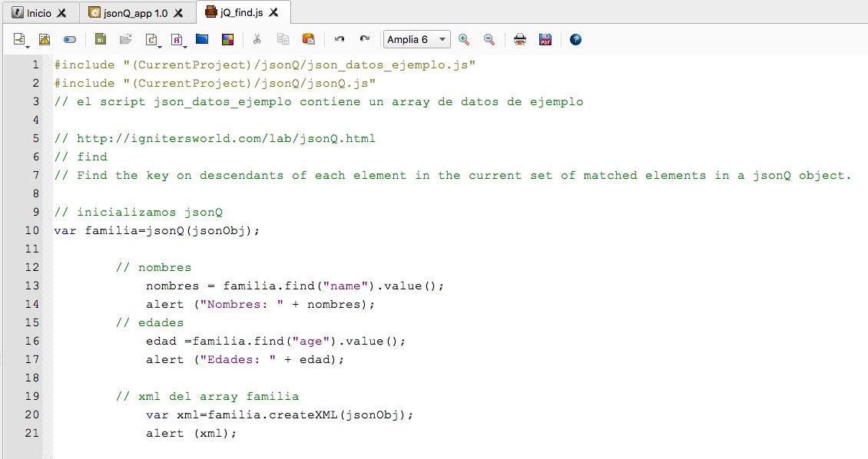Screen dimensions: 868x459
Task: Close the Inicio tab
Action: (x=61, y=13)
